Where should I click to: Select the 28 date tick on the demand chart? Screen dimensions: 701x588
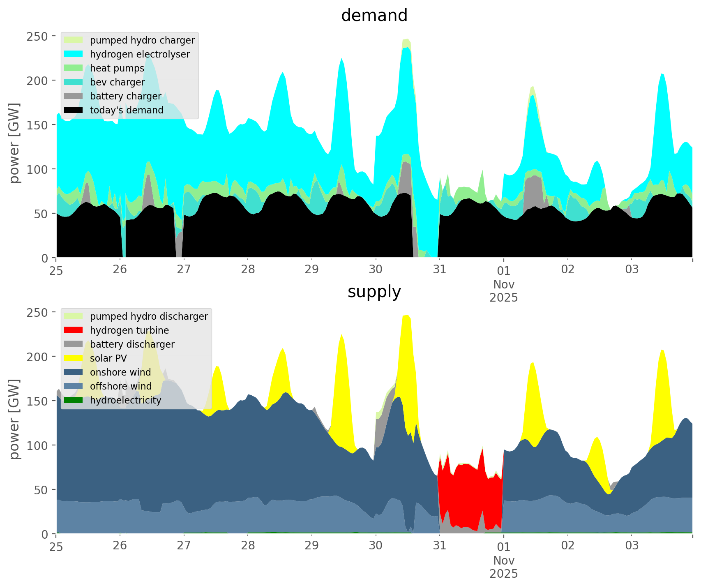click(248, 270)
